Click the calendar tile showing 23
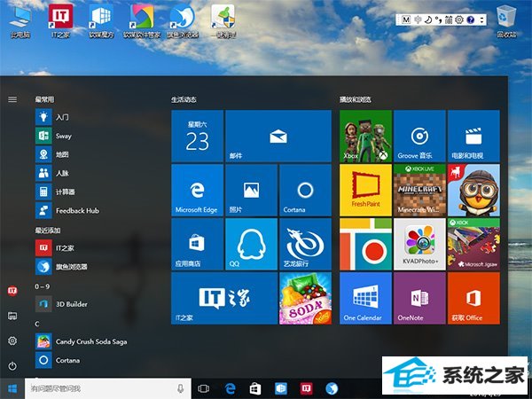Image resolution: width=532 pixels, height=399 pixels. click(x=197, y=136)
